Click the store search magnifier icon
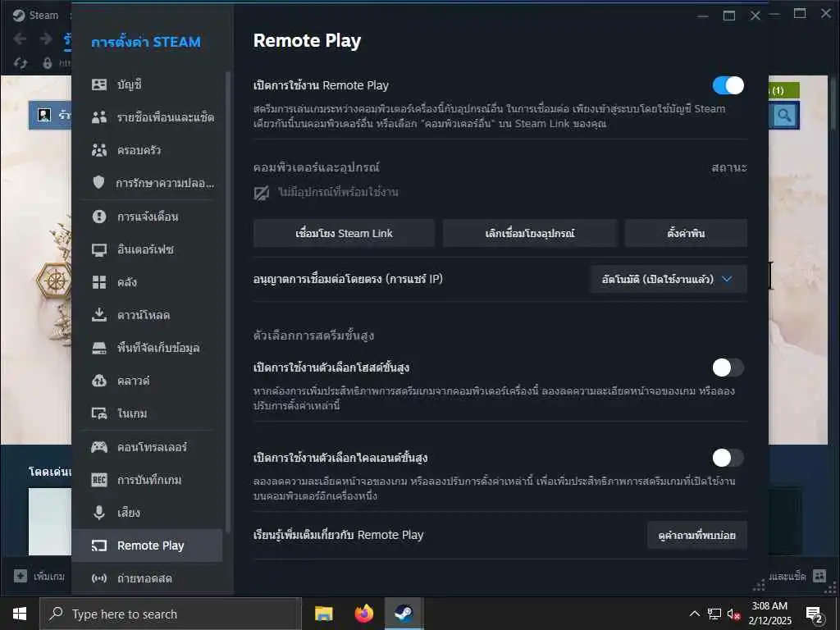 784,115
